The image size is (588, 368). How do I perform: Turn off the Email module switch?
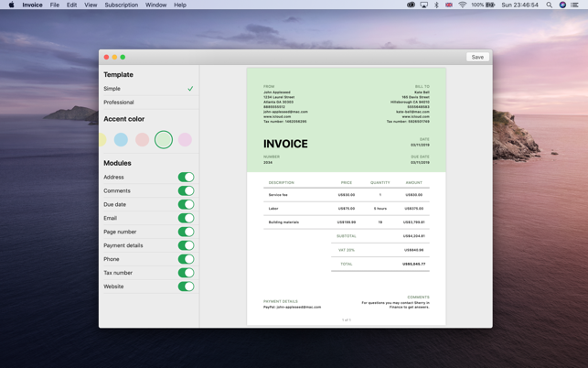tap(186, 218)
